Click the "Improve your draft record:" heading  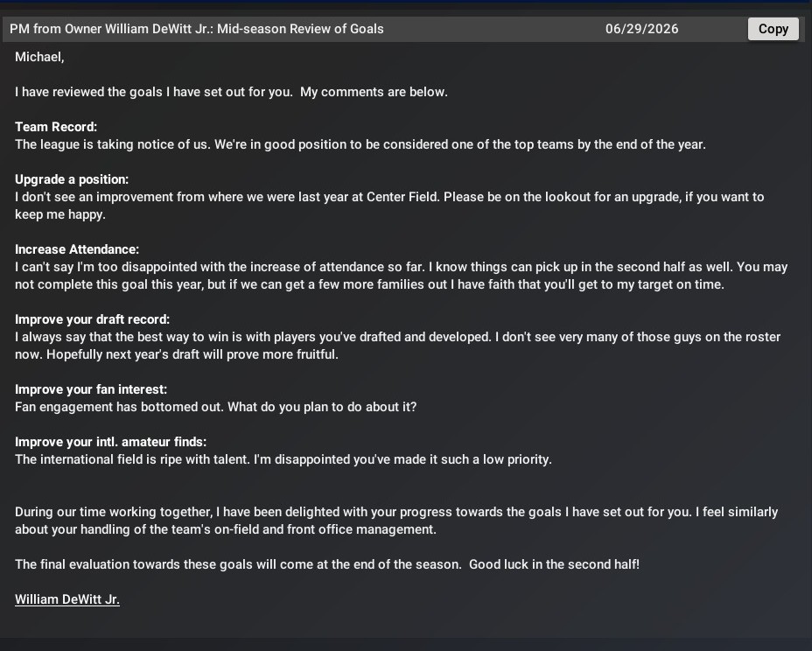coord(92,319)
